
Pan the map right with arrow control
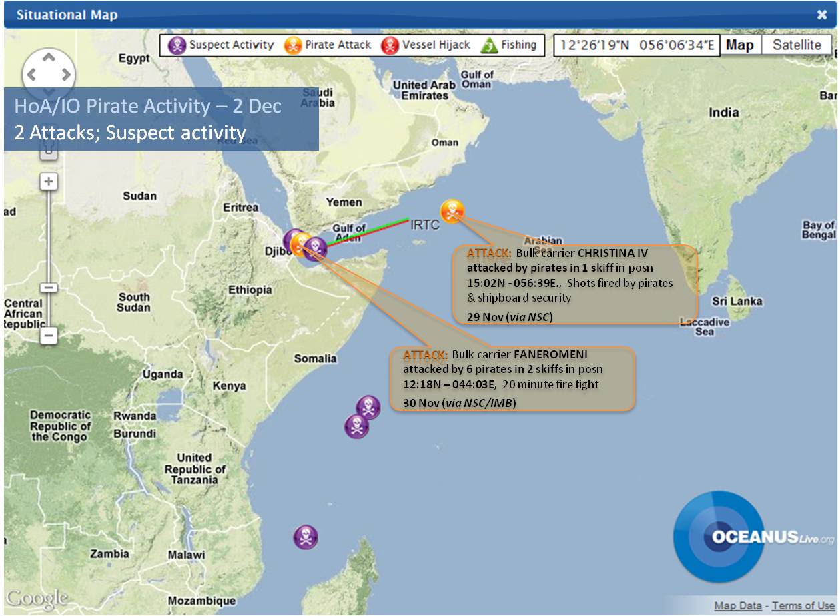tap(67, 74)
